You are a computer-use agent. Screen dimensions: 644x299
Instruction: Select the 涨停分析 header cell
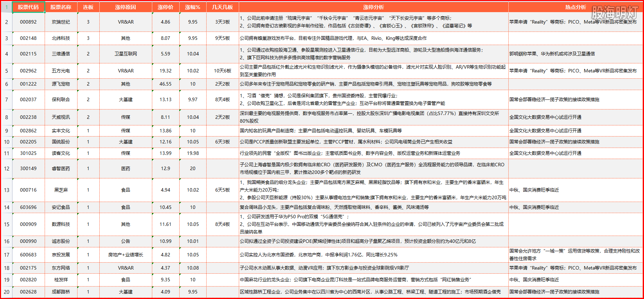tap(373, 7)
